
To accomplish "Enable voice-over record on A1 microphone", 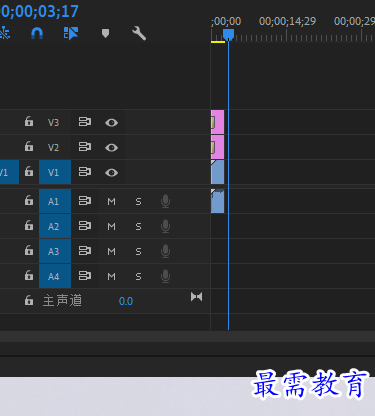I will click(x=165, y=201).
